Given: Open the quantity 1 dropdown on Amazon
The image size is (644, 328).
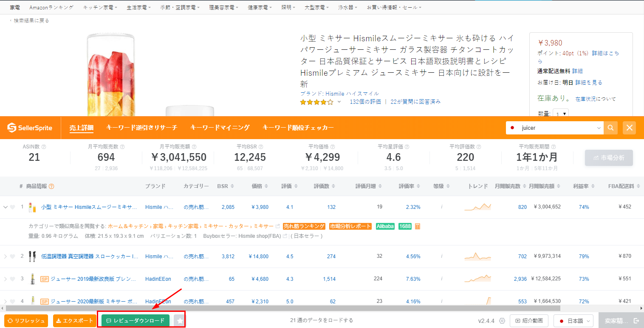Looking at the screenshot, I should (561, 114).
